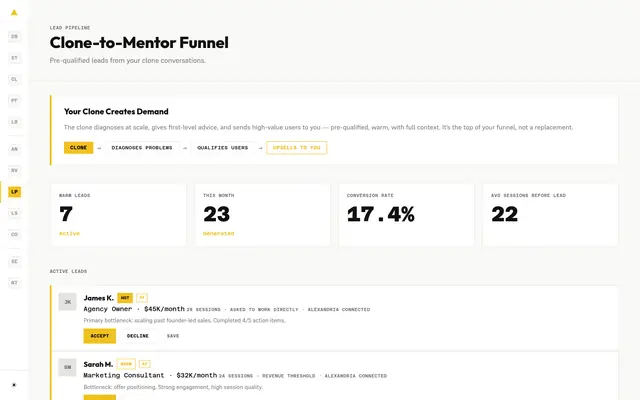
Task: Click the yellow triangle logo in sidebar
Action: [x=14, y=12]
